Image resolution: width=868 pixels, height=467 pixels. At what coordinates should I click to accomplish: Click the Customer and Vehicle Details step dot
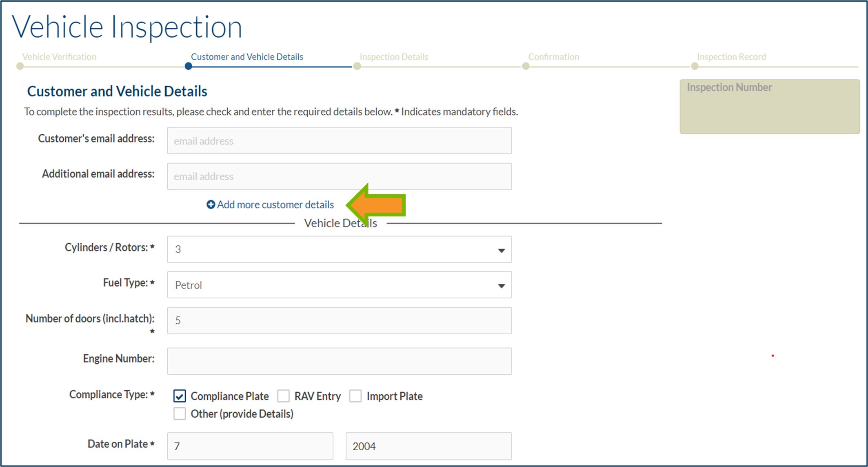(x=188, y=66)
